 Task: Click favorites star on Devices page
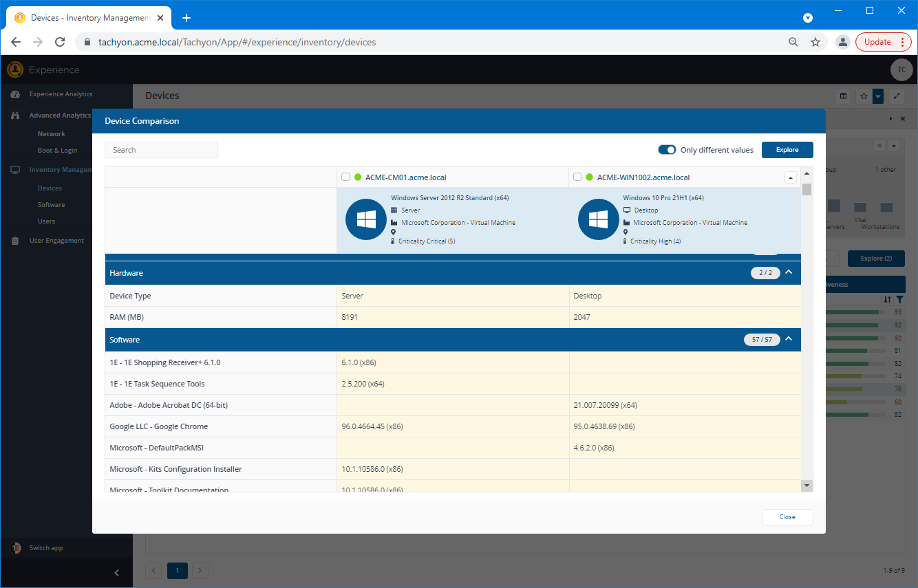click(x=864, y=96)
